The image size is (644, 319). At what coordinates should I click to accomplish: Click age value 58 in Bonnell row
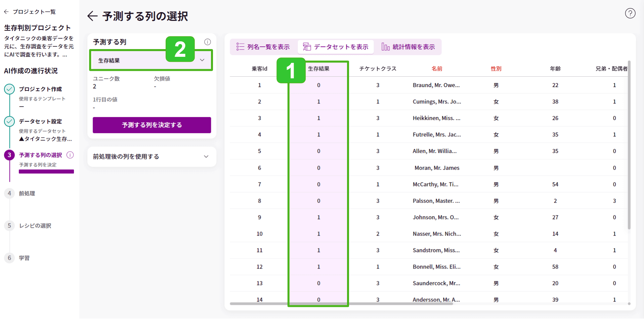tap(555, 267)
